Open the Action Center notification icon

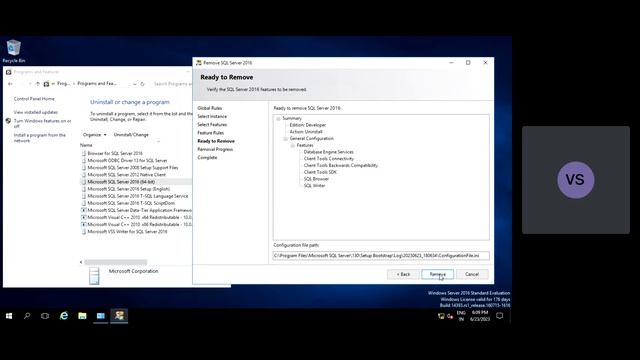(x=500, y=316)
